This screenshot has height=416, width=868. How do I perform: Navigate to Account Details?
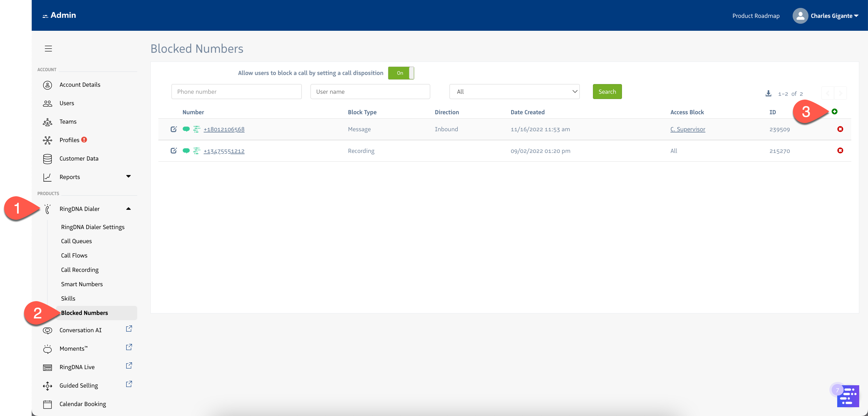pyautogui.click(x=80, y=84)
